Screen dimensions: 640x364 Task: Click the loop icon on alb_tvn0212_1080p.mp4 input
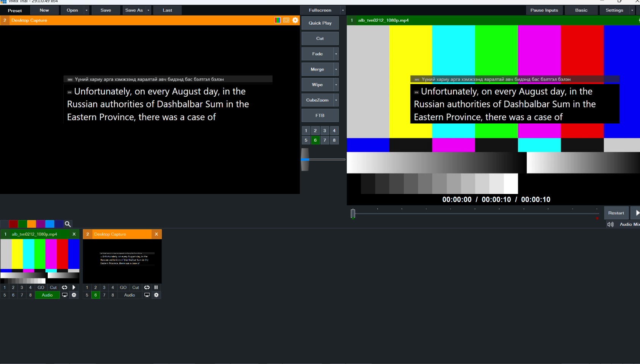tap(64, 287)
